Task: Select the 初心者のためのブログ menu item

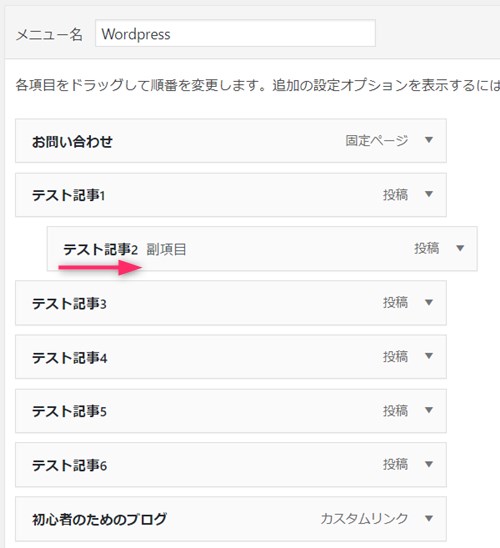Action: [x=231, y=519]
